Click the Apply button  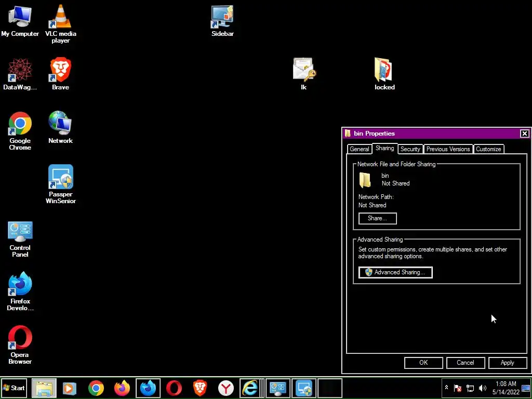coord(508,362)
